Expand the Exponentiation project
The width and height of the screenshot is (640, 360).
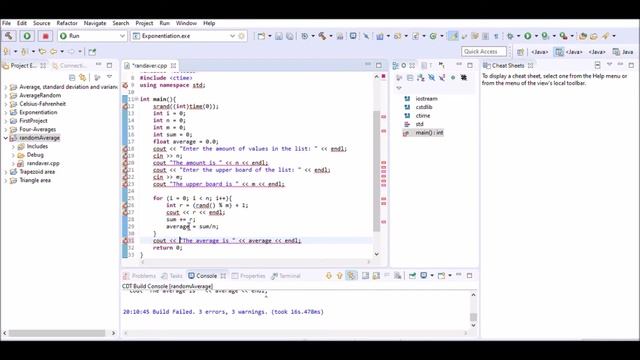tap(6, 113)
